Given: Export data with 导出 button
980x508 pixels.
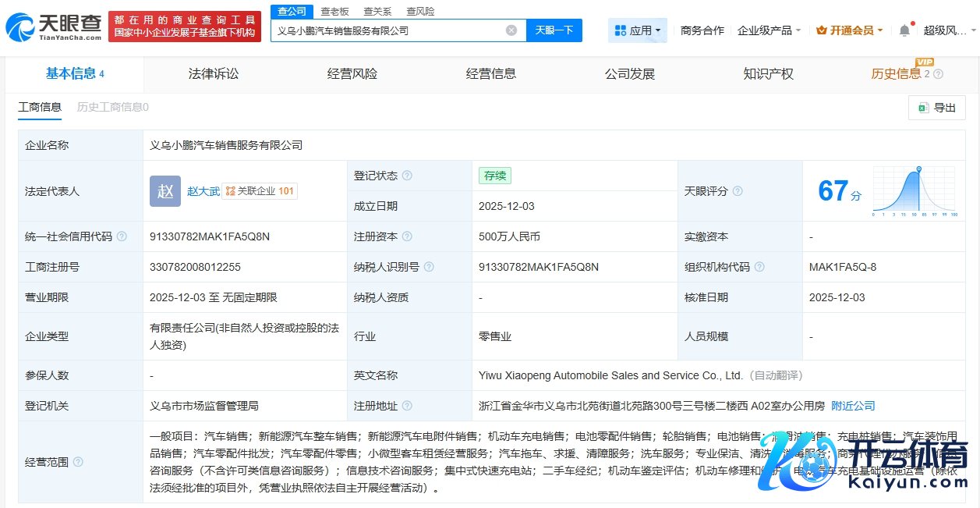Looking at the screenshot, I should 936,108.
